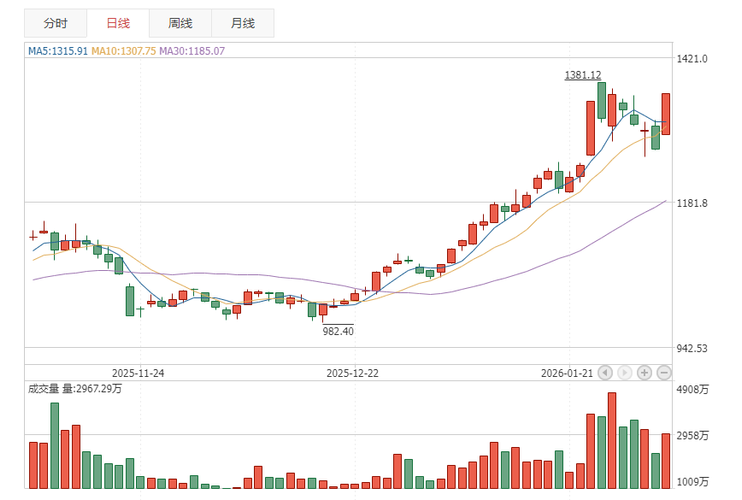Image resolution: width=742 pixels, height=500 pixels.
Task: Select the 日线 daily chart tab
Action: [x=116, y=23]
